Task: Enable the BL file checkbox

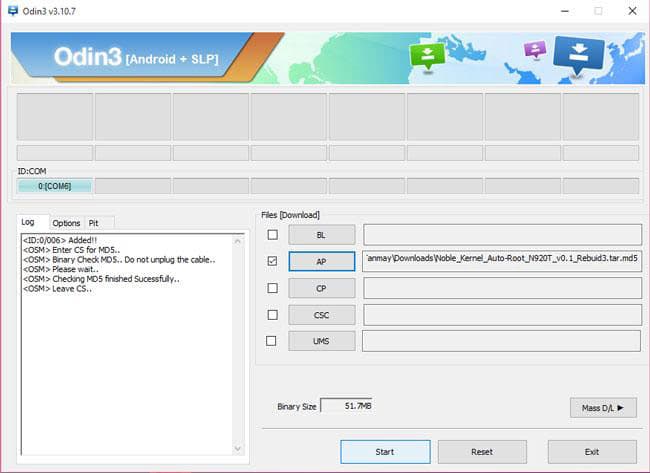Action: (271, 235)
